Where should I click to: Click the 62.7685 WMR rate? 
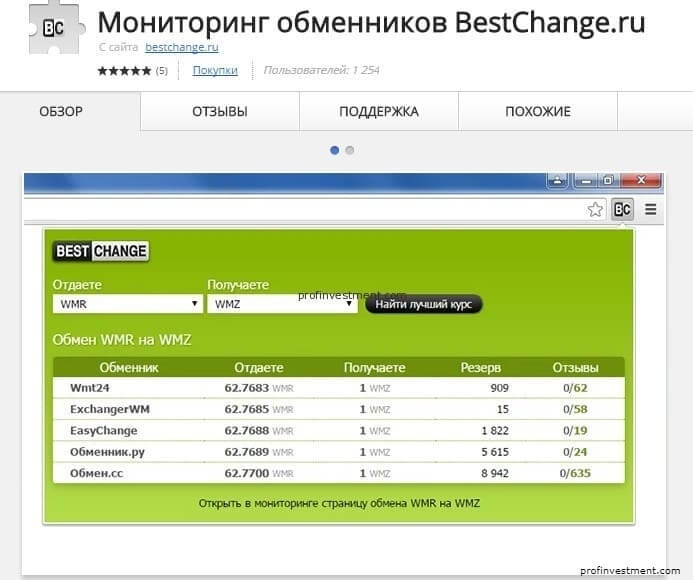(259, 409)
